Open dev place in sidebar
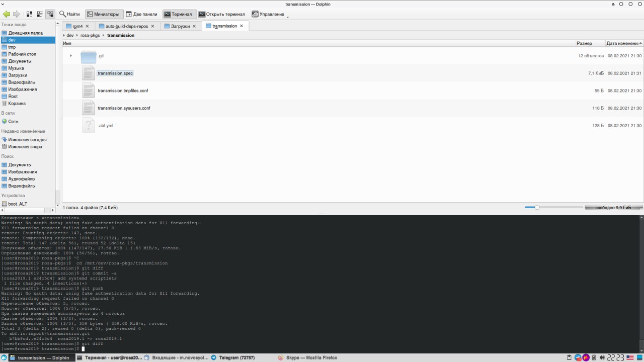 pos(28,40)
